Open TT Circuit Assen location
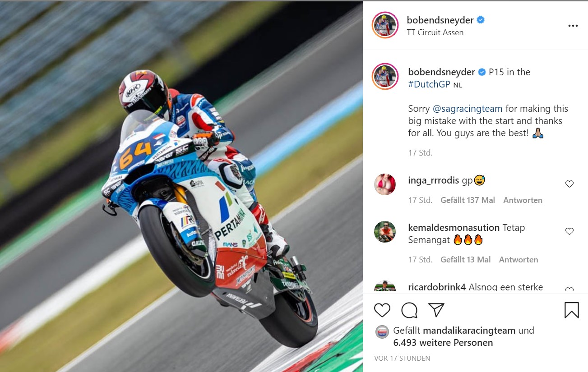588x372 pixels. tap(435, 32)
